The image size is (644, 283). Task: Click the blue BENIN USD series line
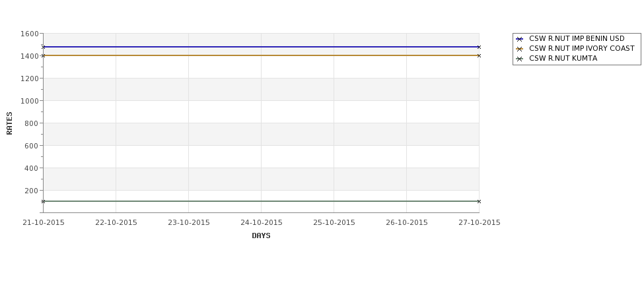tap(261, 47)
